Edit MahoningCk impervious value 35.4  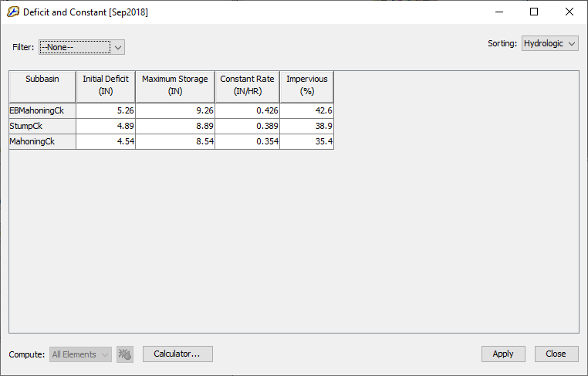point(307,141)
